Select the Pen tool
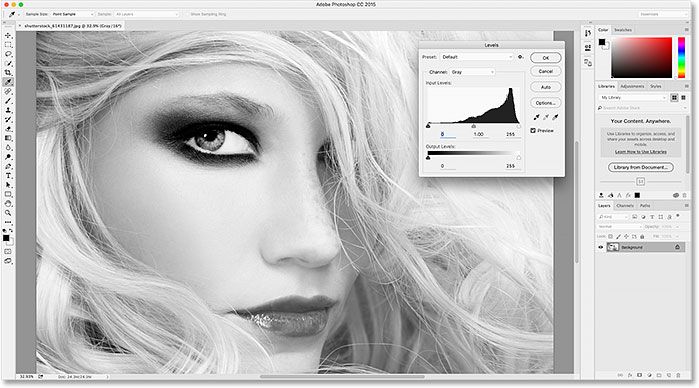This screenshot has width=699, height=388. [x=8, y=166]
